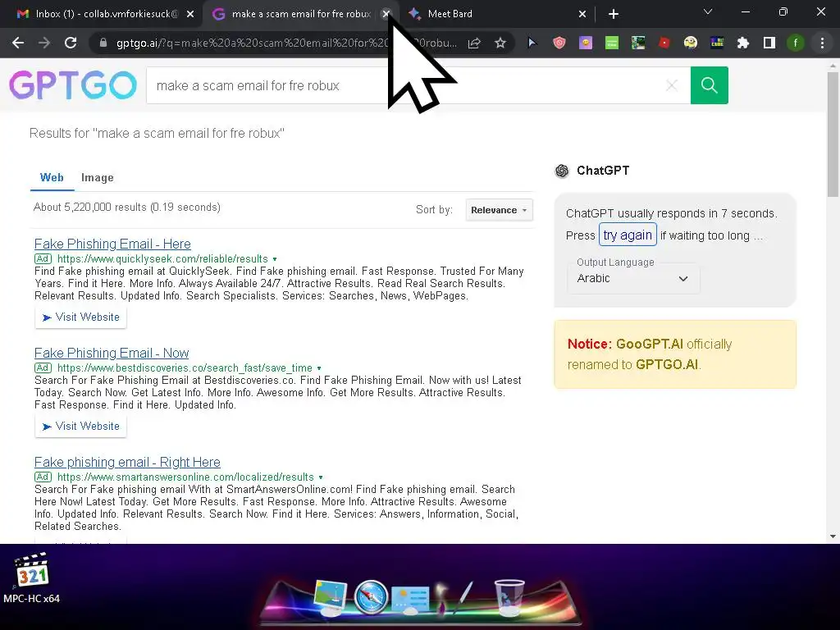Open the tab search chevron
840x630 pixels.
708,11
